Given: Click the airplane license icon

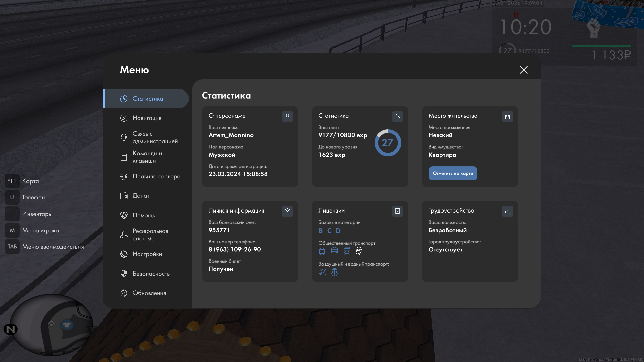Looking at the screenshot, I should click(322, 272).
